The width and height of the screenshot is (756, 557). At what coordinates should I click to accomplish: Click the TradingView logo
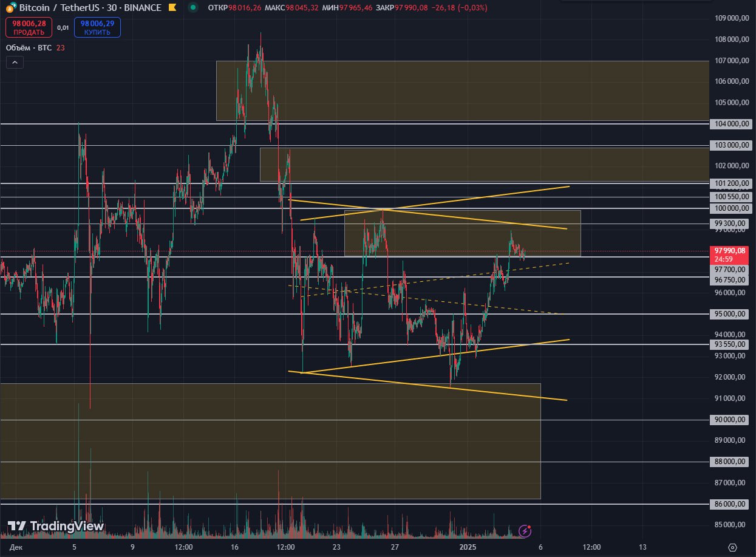tap(55, 526)
